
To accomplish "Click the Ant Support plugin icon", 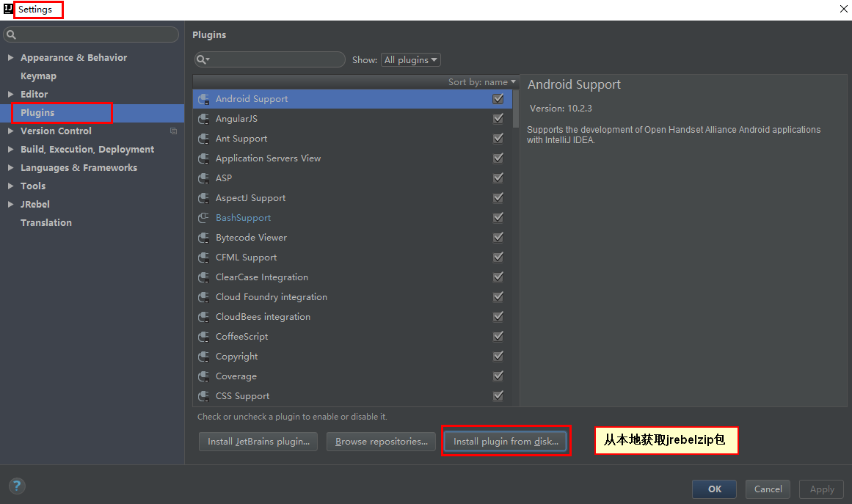I will click(x=204, y=139).
